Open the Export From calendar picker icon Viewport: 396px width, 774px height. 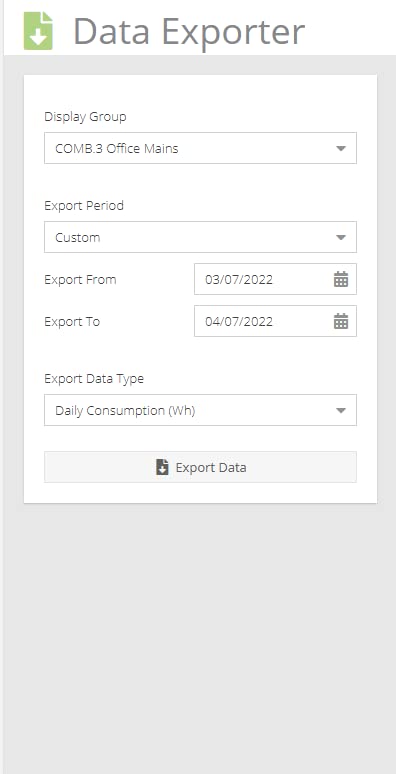click(341, 279)
